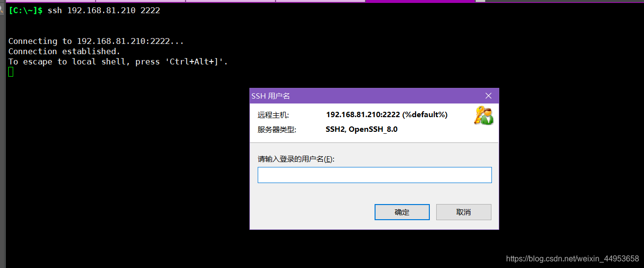This screenshot has height=268, width=644.
Task: Confirm with the 确定 button
Action: pyautogui.click(x=402, y=212)
